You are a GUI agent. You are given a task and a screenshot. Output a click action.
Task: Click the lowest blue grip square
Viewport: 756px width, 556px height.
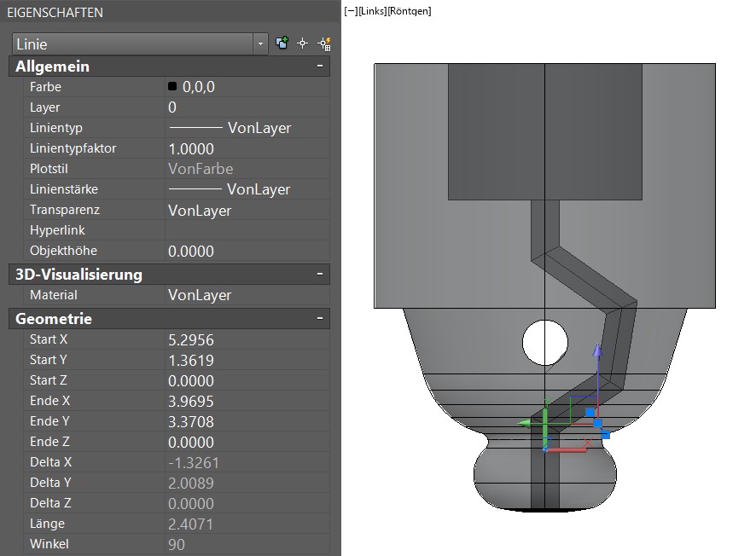[x=607, y=435]
